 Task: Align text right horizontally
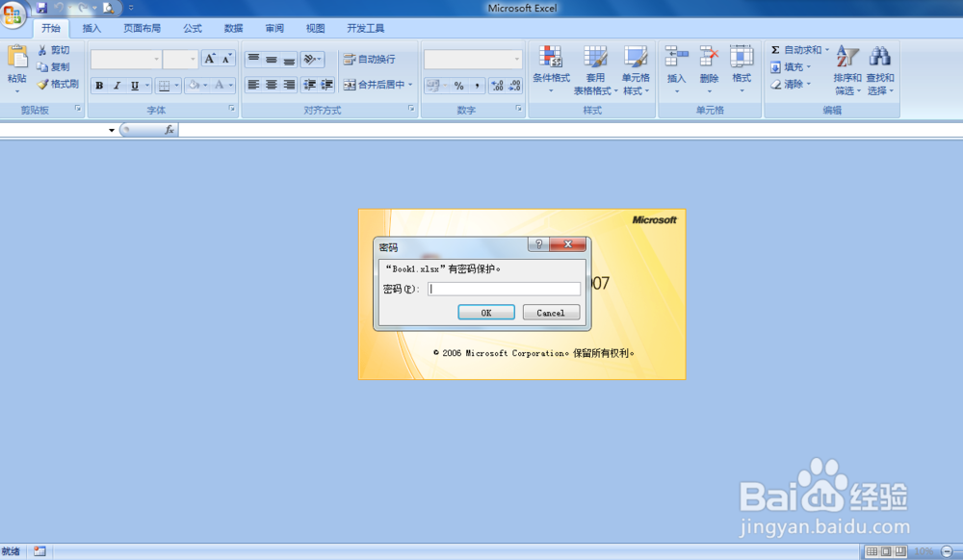(289, 85)
